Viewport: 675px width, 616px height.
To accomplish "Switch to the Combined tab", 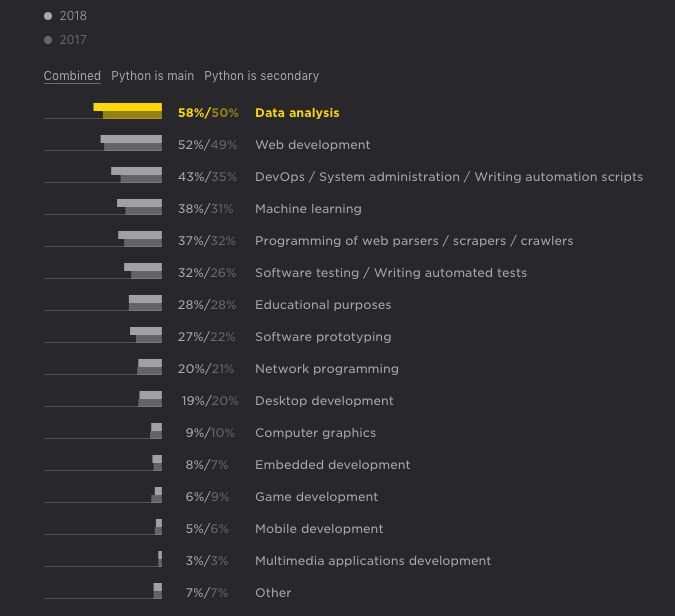I will point(72,76).
